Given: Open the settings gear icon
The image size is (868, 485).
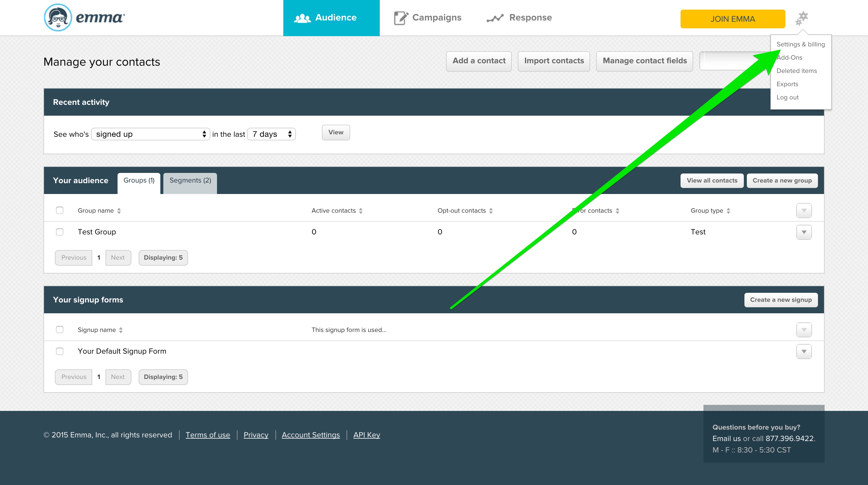Looking at the screenshot, I should point(802,18).
